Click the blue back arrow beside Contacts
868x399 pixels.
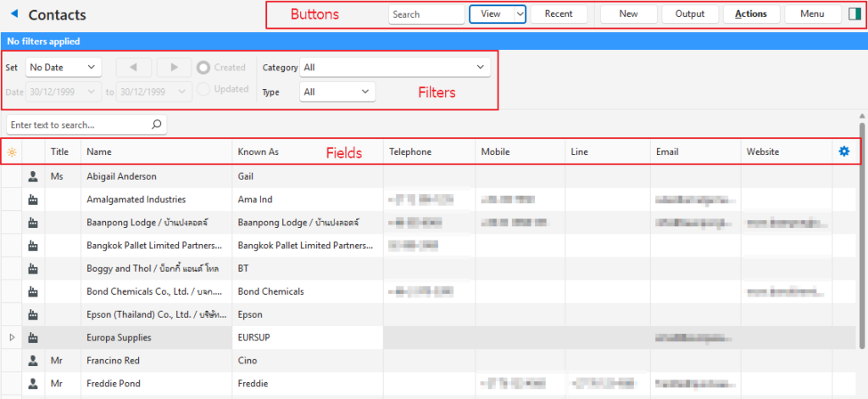(14, 14)
